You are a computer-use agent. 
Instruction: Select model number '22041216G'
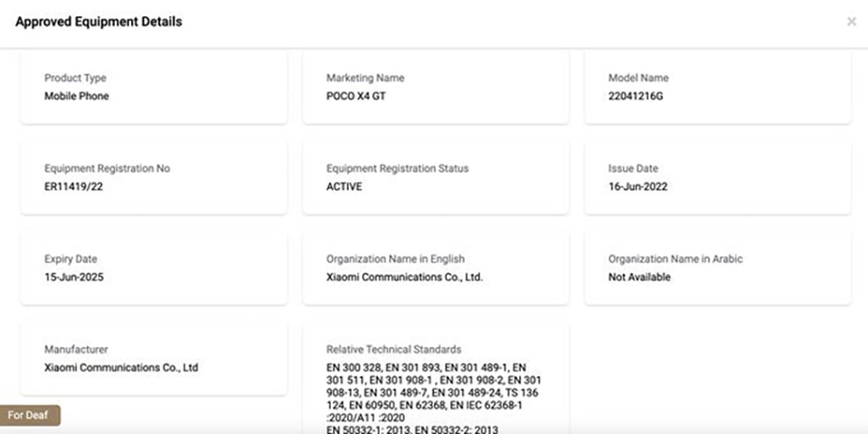click(x=636, y=97)
